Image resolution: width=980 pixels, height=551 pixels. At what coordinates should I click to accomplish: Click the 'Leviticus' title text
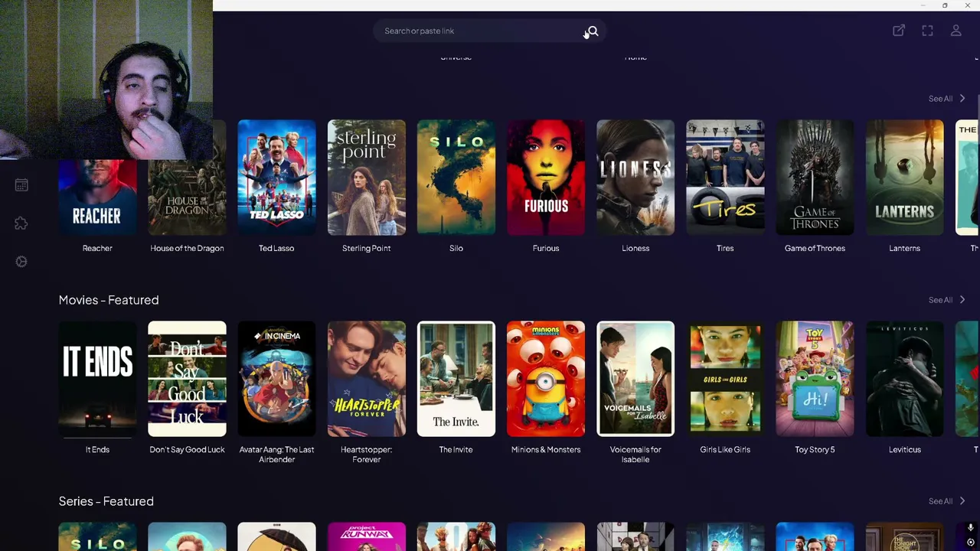(x=904, y=449)
